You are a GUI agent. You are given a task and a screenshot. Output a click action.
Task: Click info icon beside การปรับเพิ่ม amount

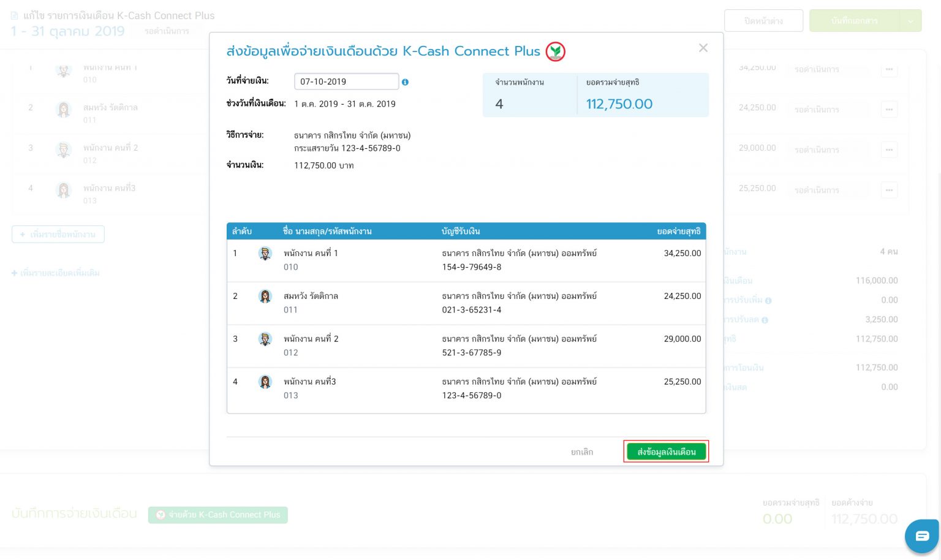[769, 300]
